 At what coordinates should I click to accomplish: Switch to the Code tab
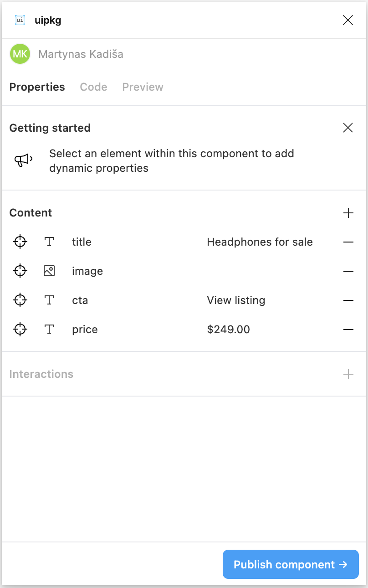pos(93,87)
